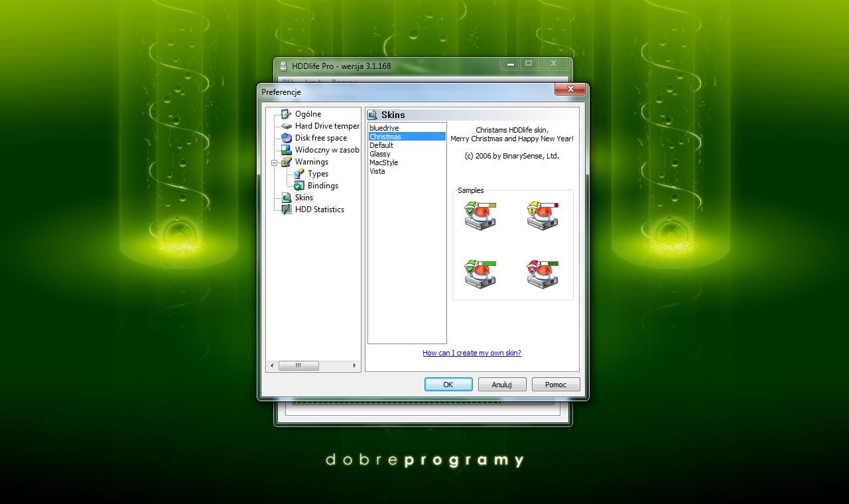Open 'How can I create my own skin?' link
The image size is (849, 504).
pyautogui.click(x=472, y=353)
